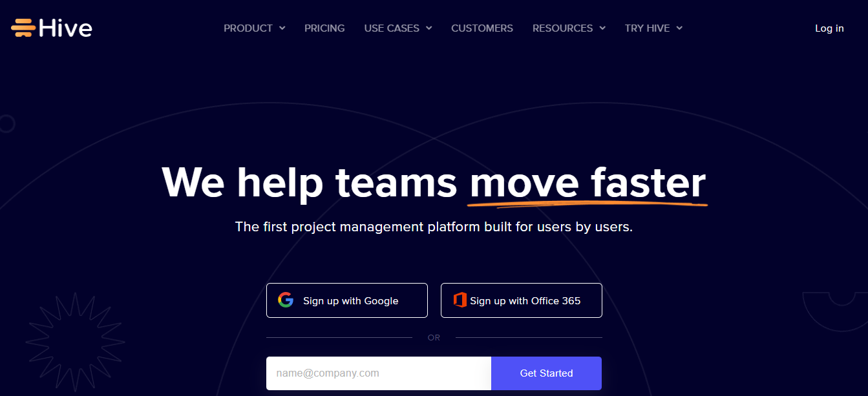Click the Office 365 logo icon
This screenshot has height=396, width=868.
click(460, 300)
